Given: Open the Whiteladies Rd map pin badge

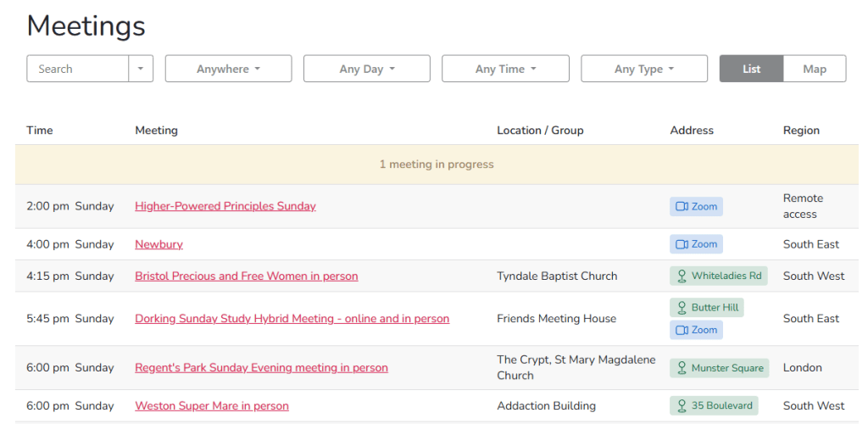Looking at the screenshot, I should 718,276.
